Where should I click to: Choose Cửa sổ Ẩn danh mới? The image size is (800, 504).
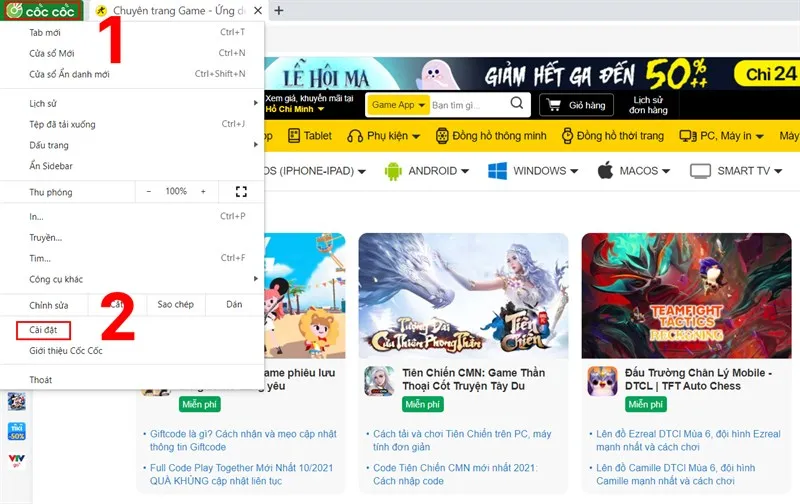pos(70,74)
